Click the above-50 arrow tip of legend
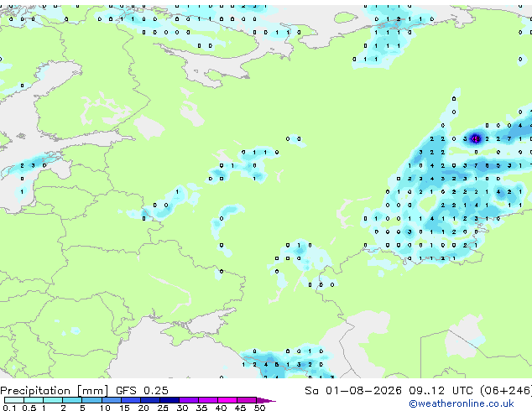This screenshot has height=411, width=532. coord(266,401)
